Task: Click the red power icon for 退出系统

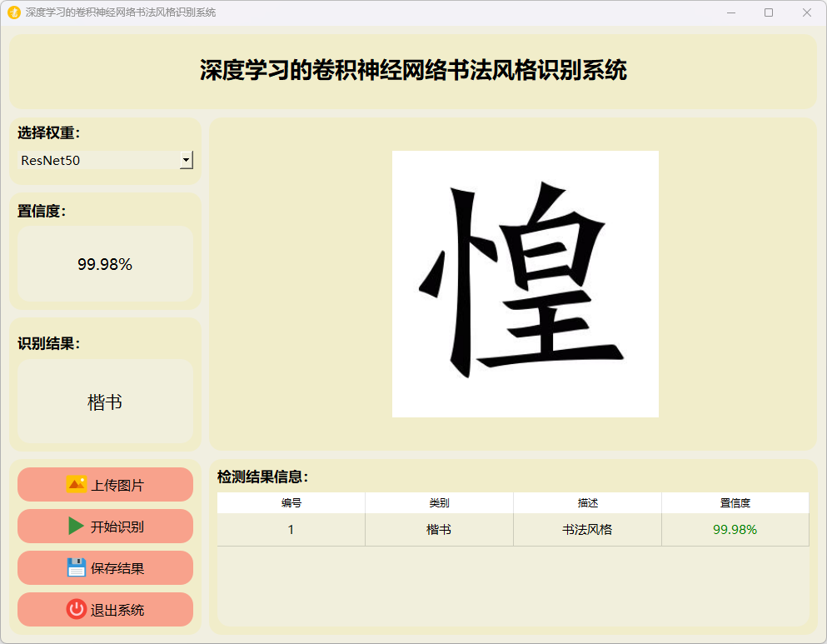Action: pos(76,609)
